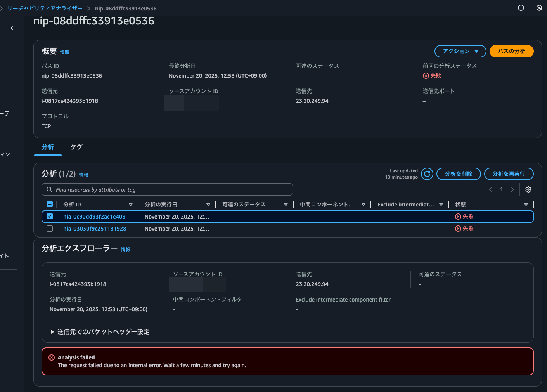
Task: Click the パスの分析 button
Action: [511, 51]
